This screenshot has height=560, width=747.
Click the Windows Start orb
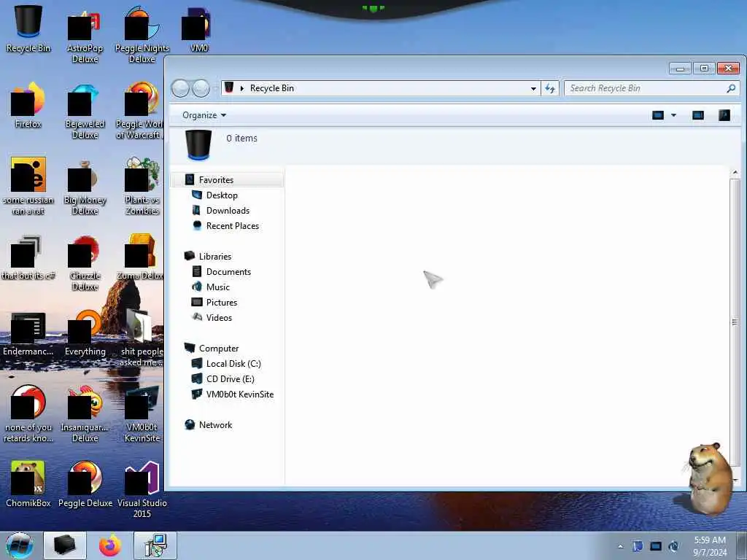20,545
